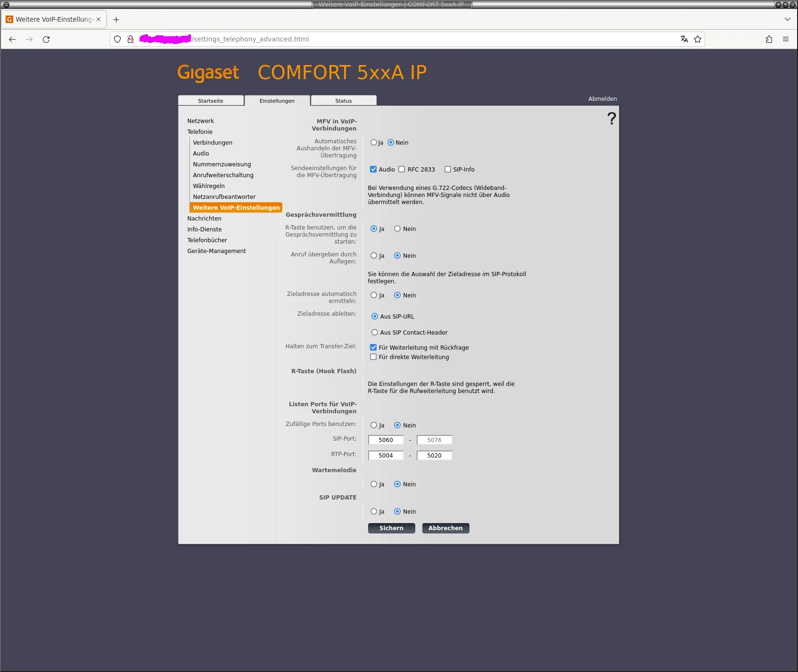Click the translate page icon
This screenshot has width=798, height=672.
684,39
